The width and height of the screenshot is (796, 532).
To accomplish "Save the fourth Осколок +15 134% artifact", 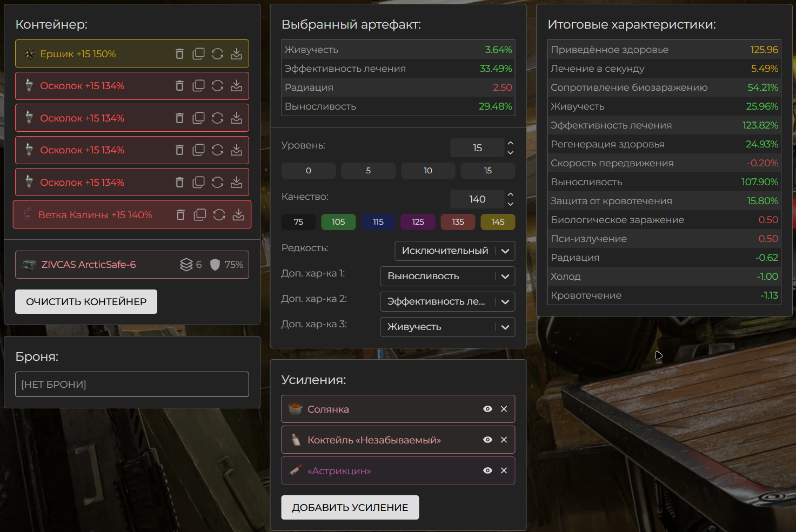I will point(236,182).
